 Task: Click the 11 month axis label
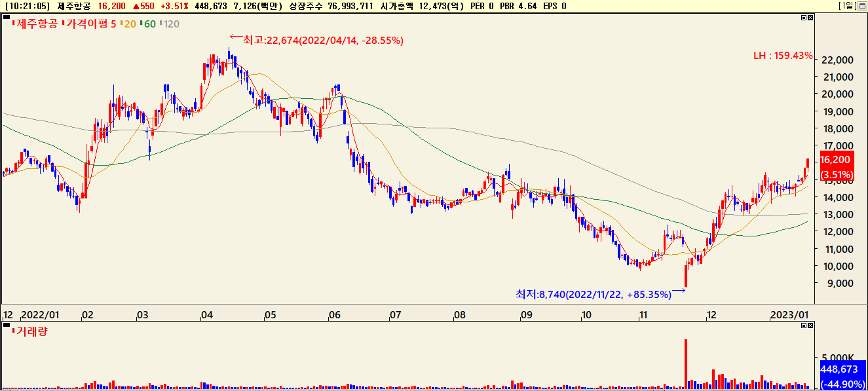tap(644, 315)
